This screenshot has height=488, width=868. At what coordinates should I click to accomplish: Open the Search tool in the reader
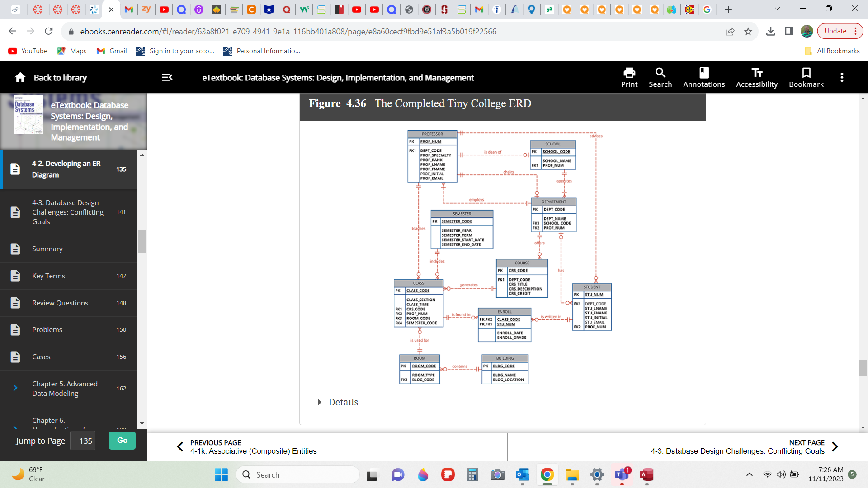pos(660,77)
